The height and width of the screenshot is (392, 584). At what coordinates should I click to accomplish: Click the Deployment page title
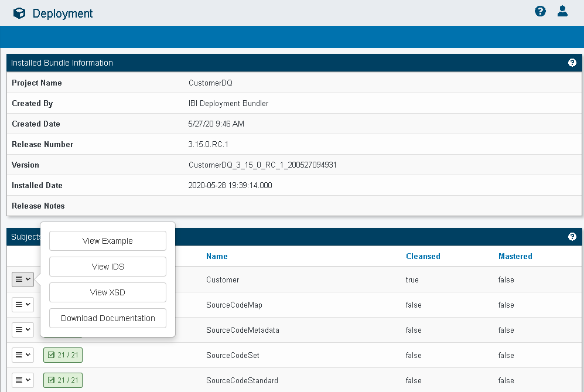(x=63, y=13)
